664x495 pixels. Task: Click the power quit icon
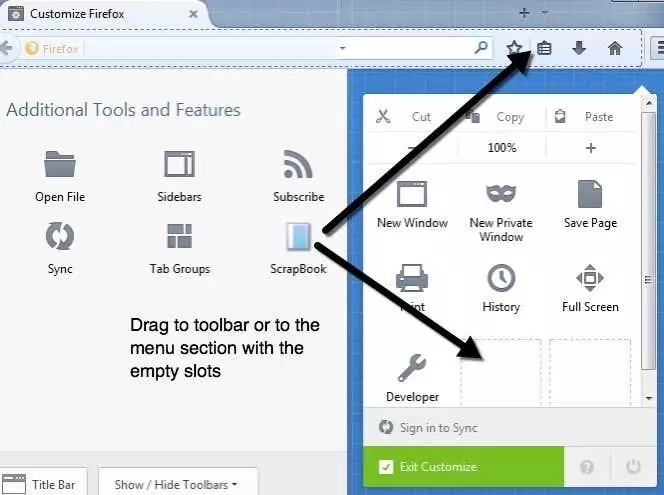click(634, 467)
